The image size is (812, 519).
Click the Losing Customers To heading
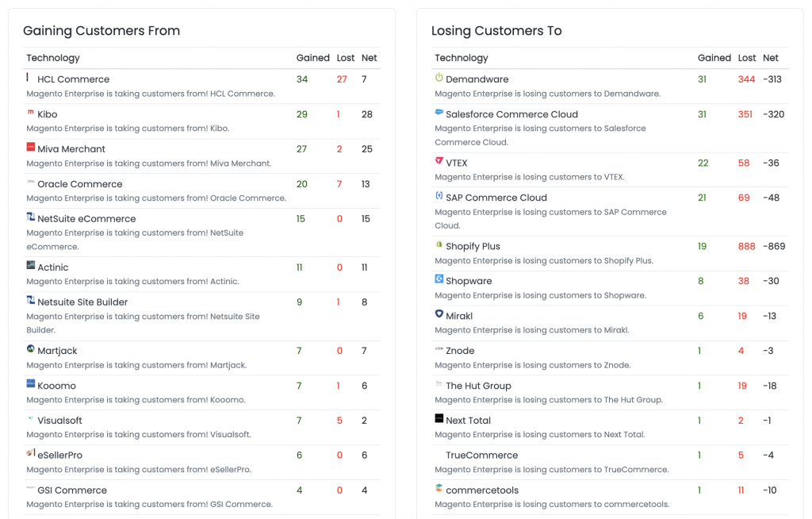coord(496,31)
